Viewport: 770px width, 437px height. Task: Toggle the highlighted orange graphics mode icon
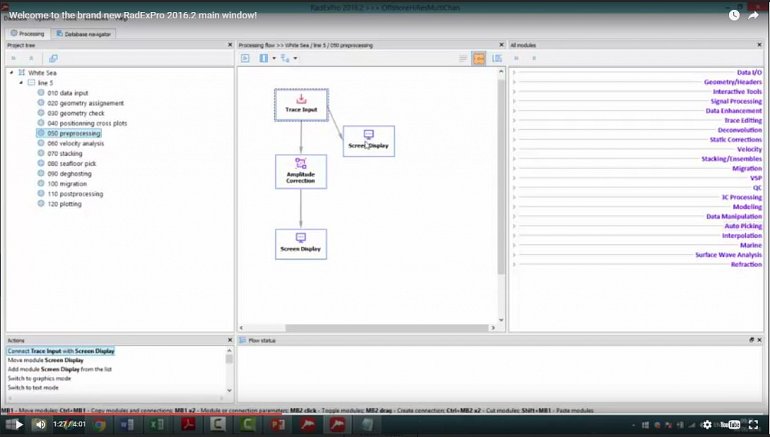(479, 58)
